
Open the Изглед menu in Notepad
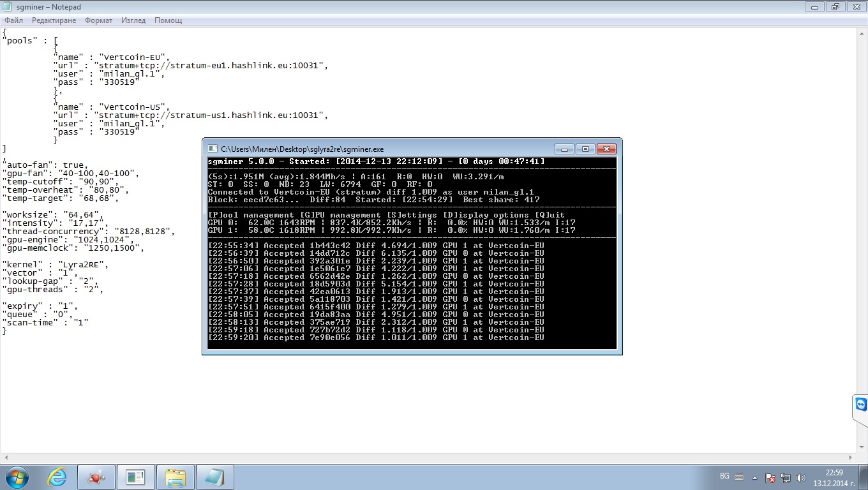click(133, 20)
